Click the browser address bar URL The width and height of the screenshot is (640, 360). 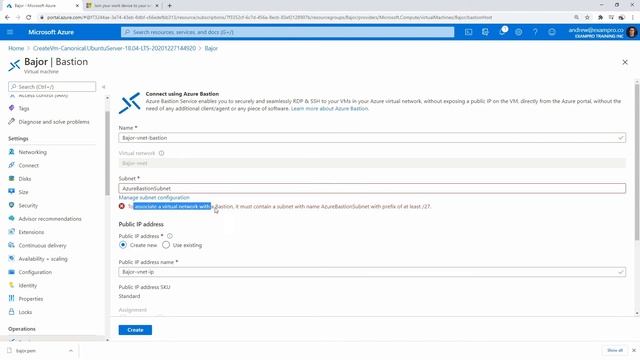coord(269,17)
